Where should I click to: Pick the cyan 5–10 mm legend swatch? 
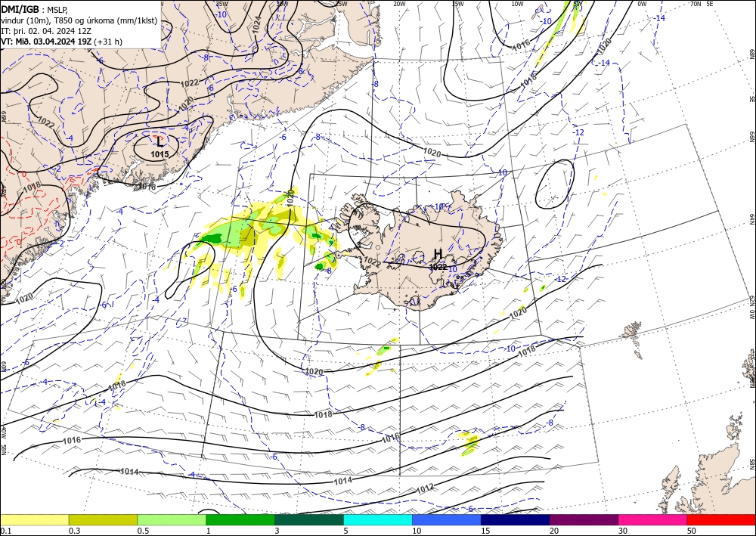click(x=378, y=519)
